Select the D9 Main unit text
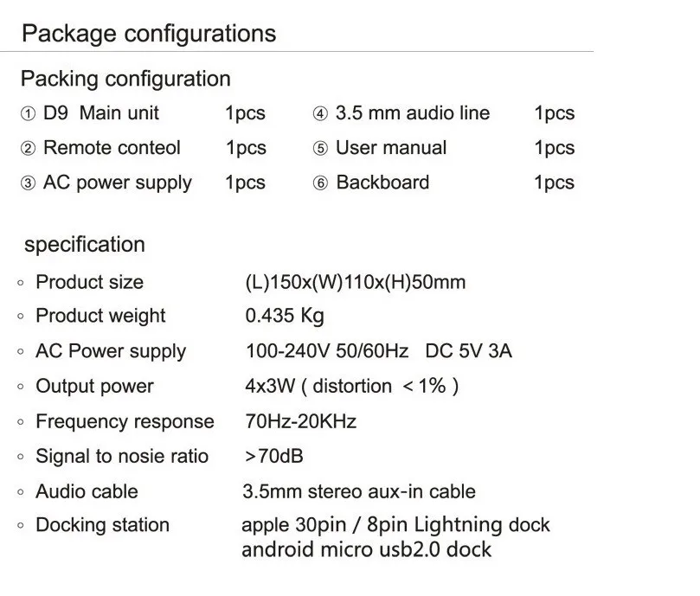Image resolution: width=700 pixels, height=596 pixels. (x=101, y=113)
